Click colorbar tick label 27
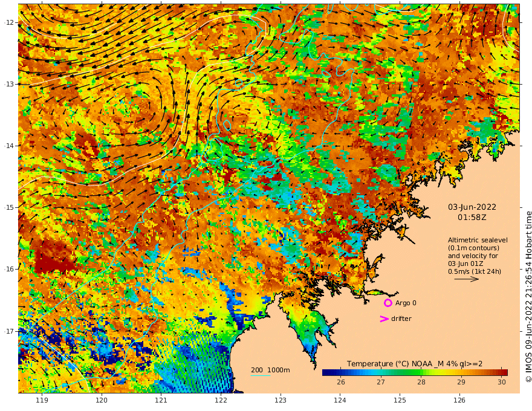This screenshot has height=411, width=532. click(x=381, y=382)
